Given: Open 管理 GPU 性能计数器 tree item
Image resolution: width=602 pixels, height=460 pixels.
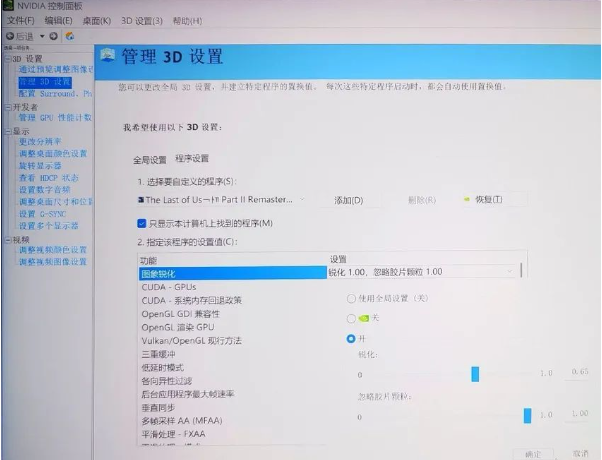Looking at the screenshot, I should (55, 117).
